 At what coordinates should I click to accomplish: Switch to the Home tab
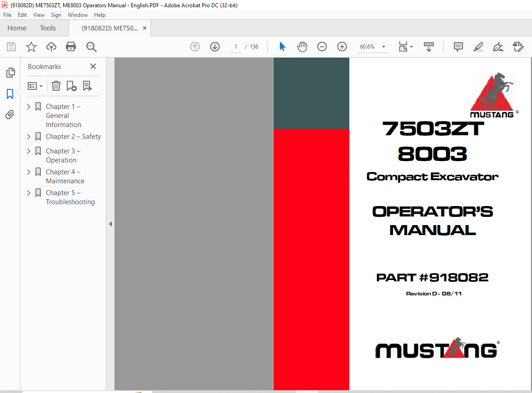[x=17, y=28]
